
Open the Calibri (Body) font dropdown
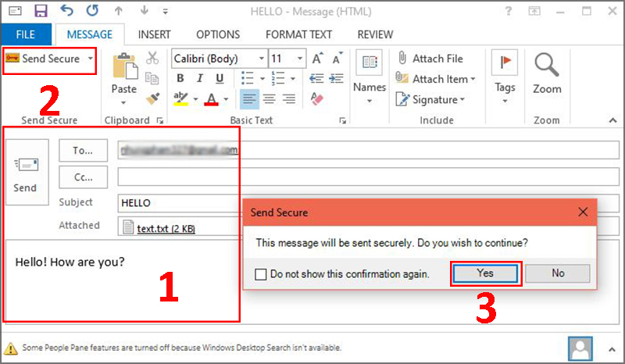click(261, 59)
